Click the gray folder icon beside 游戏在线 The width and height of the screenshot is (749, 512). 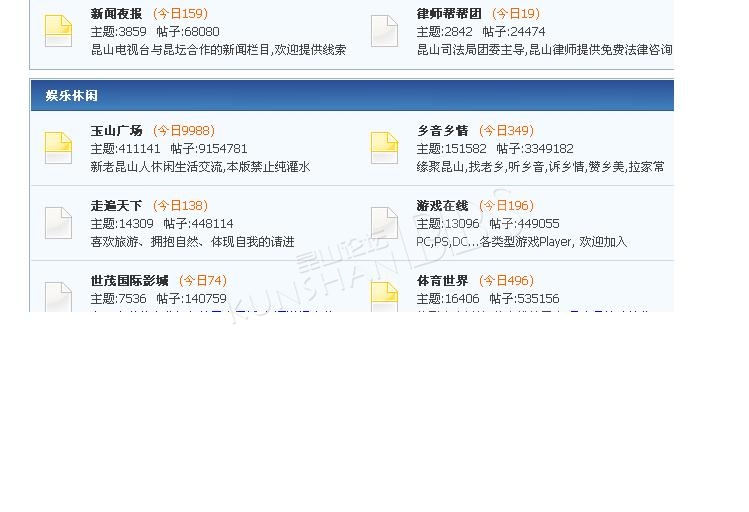(x=384, y=222)
